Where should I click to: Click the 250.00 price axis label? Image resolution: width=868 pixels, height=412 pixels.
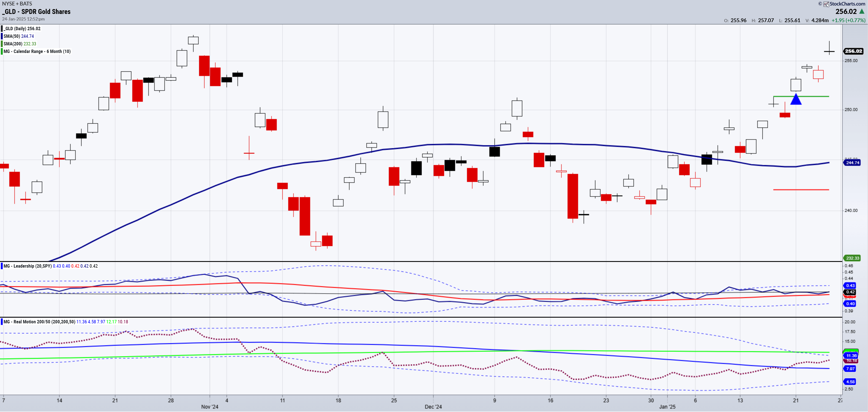(x=851, y=109)
